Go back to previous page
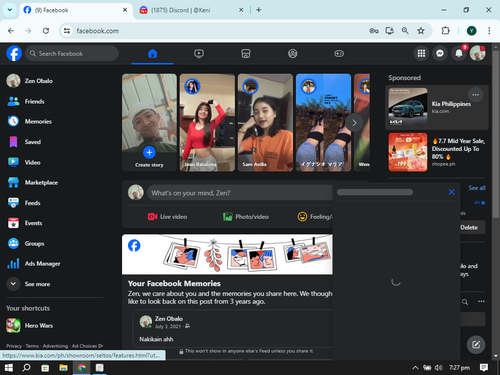The height and width of the screenshot is (375, 500). coord(11,31)
